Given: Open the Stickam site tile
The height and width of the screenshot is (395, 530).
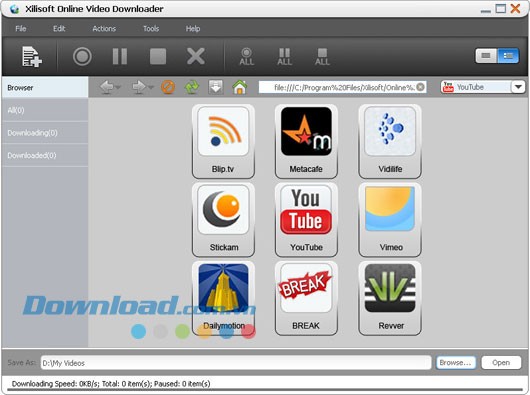Looking at the screenshot, I should 223,220.
